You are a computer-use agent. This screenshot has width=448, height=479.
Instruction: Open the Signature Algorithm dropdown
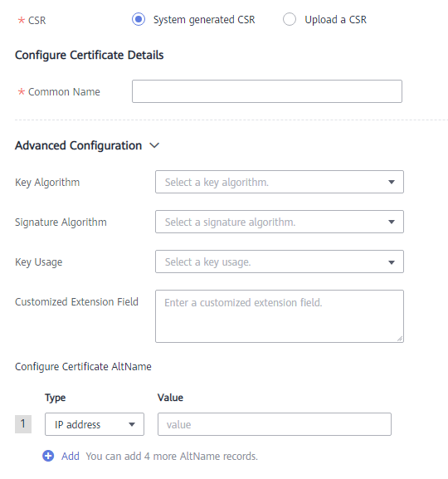pos(280,222)
